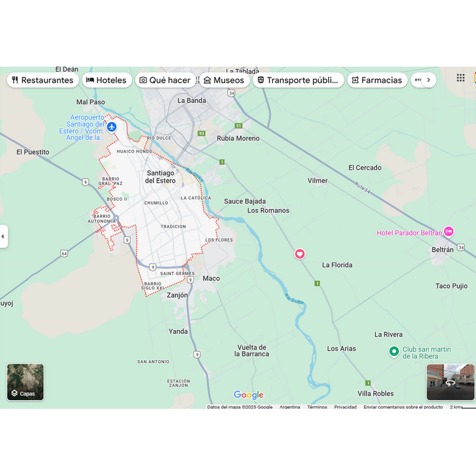Open the Capas layers thumbnail
Screen dimensions: 476x476
coord(26,382)
